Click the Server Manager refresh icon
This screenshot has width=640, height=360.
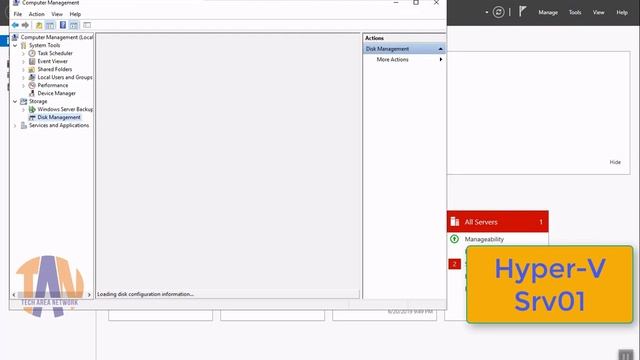(x=498, y=12)
